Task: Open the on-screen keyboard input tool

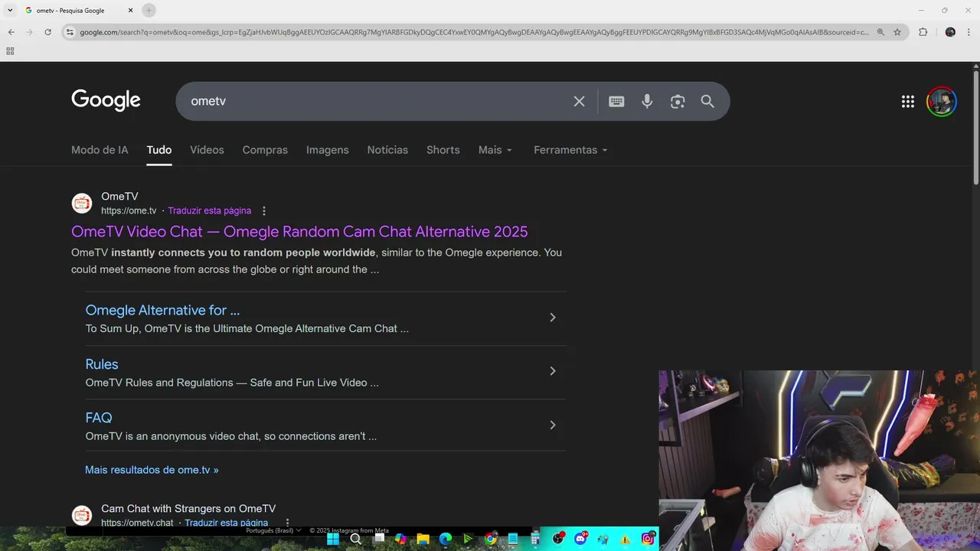Action: [x=616, y=101]
